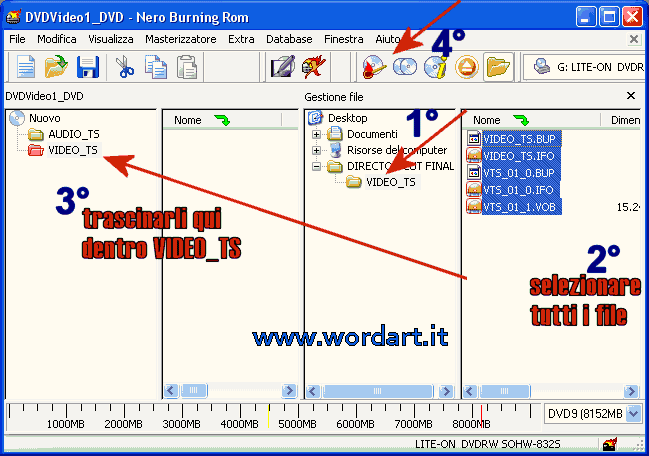Viewport: 649px width, 456px height.
Task: Open the Modifica menu
Action: [x=57, y=39]
